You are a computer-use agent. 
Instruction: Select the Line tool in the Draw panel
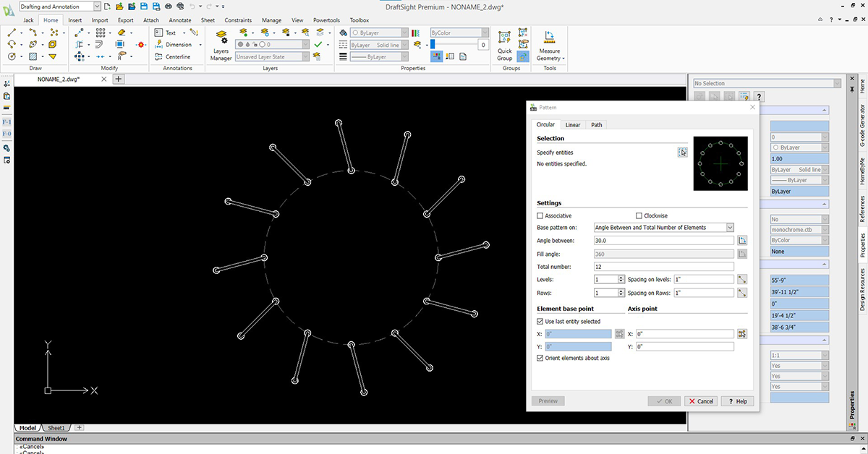[11, 32]
